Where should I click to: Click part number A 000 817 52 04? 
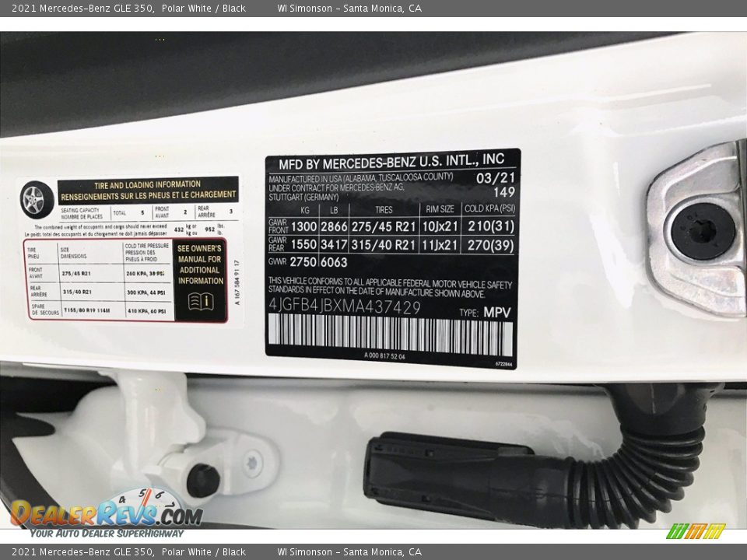point(384,356)
